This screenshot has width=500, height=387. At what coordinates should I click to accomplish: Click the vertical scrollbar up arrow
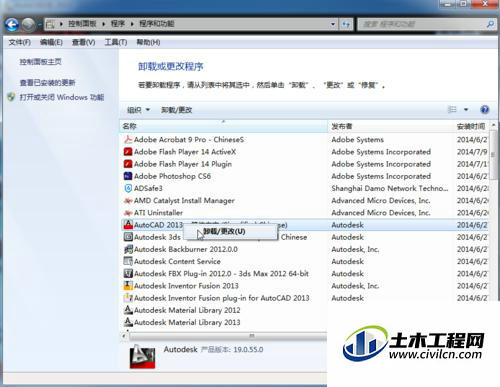tap(493, 125)
